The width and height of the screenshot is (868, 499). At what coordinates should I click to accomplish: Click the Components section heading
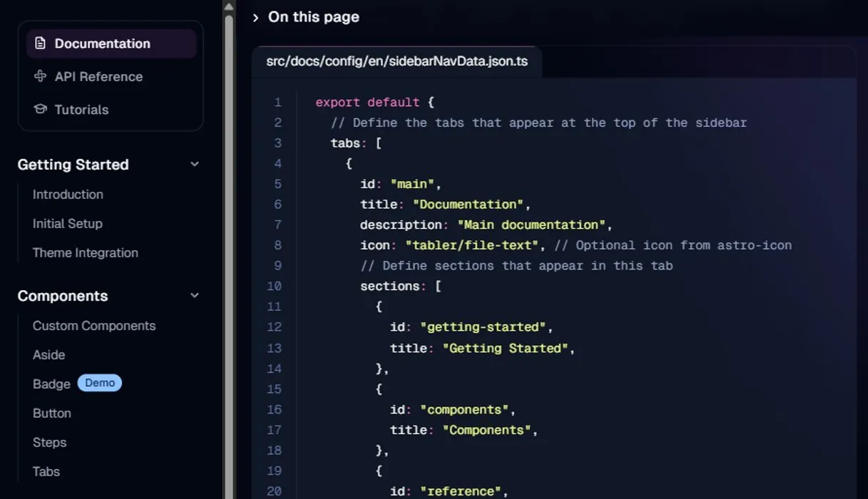tap(63, 296)
